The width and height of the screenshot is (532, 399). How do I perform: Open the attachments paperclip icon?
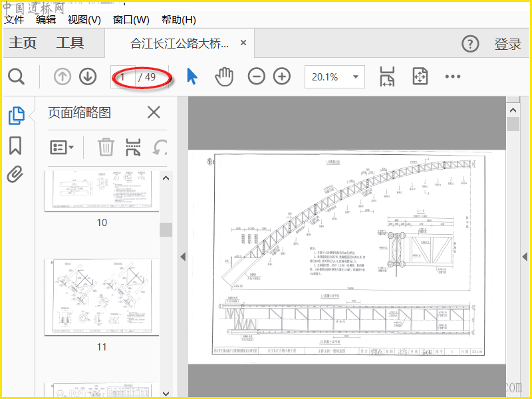point(15,174)
